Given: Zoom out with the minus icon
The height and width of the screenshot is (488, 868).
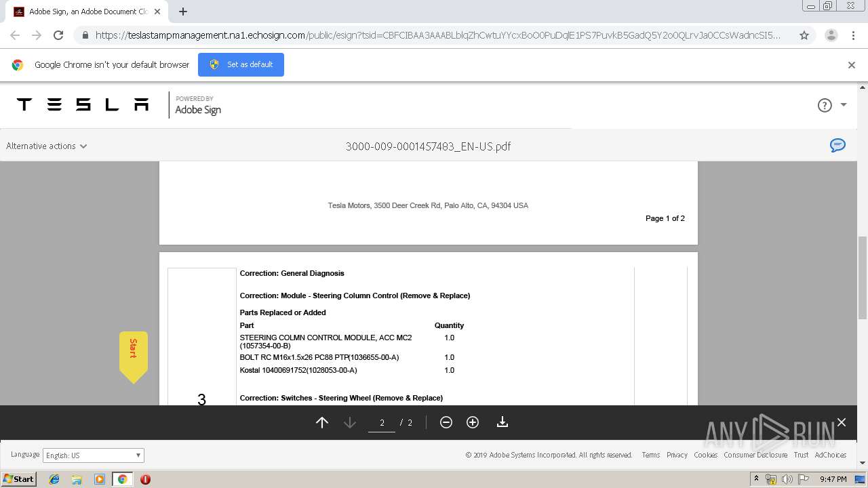Looking at the screenshot, I should [446, 422].
